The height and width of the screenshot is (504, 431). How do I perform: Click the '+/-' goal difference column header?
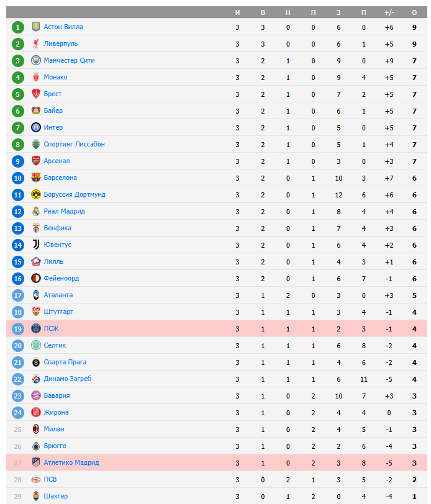point(389,12)
